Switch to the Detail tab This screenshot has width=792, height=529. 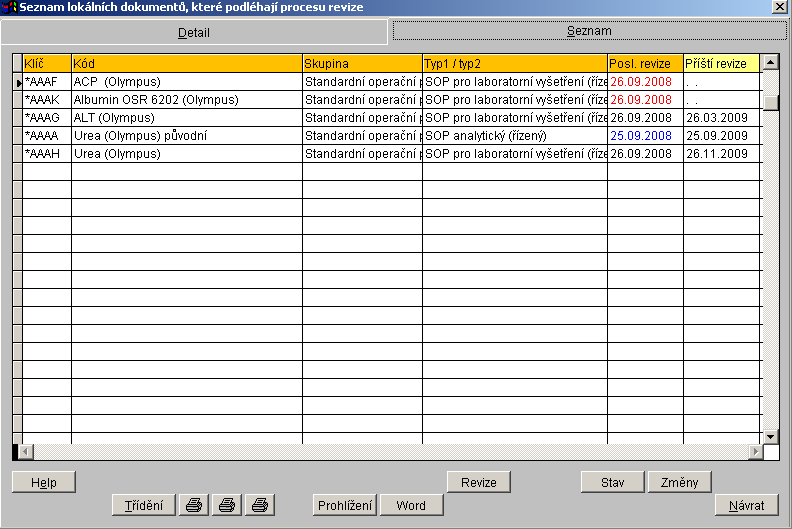tap(193, 32)
